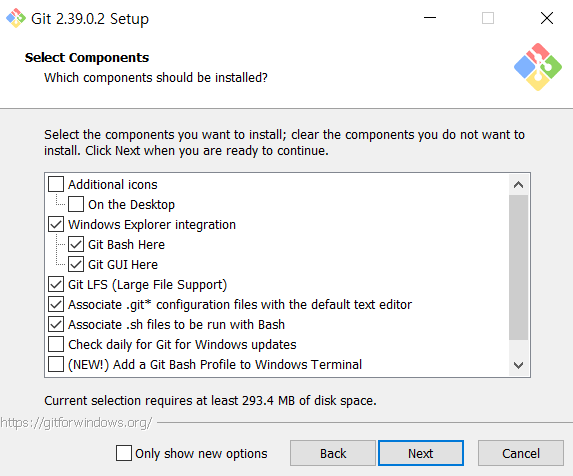The width and height of the screenshot is (573, 476).
Task: Check the Additional icons checkbox
Action: tap(56, 184)
